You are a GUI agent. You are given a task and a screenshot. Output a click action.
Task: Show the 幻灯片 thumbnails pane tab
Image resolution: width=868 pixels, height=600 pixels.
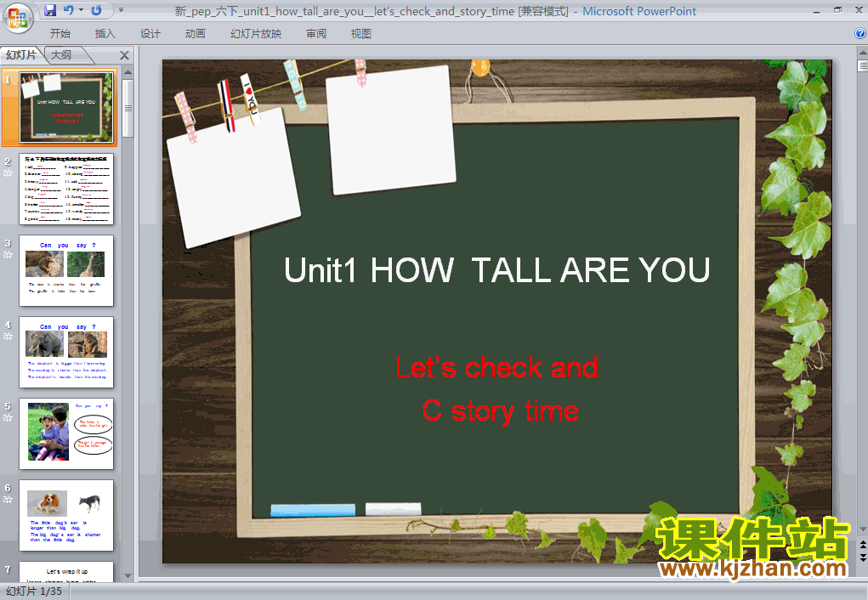click(21, 54)
